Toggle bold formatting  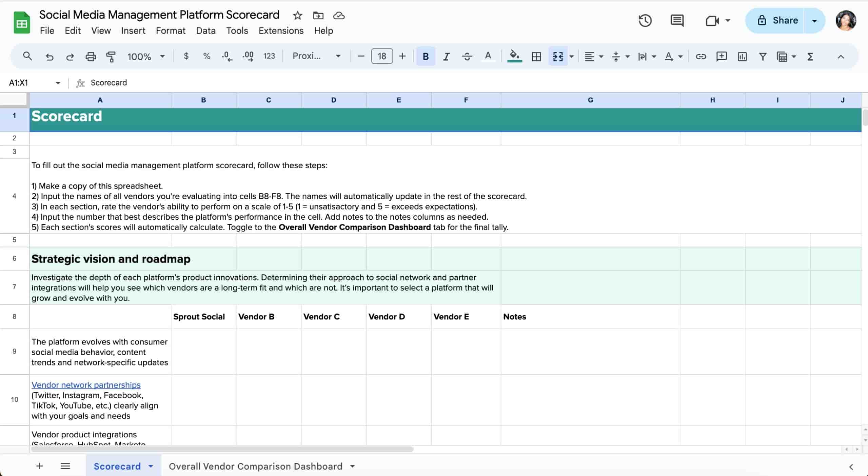click(x=425, y=56)
